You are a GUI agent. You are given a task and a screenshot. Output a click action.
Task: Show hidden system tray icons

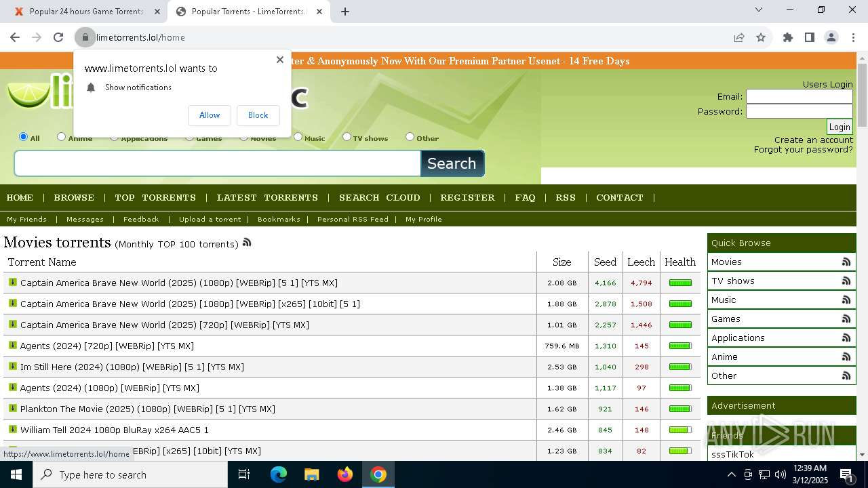732,474
